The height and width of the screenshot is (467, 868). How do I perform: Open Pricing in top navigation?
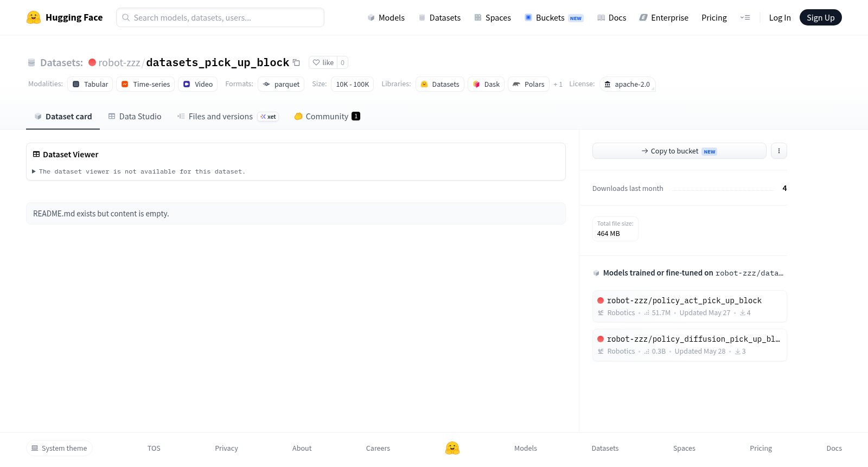714,17
